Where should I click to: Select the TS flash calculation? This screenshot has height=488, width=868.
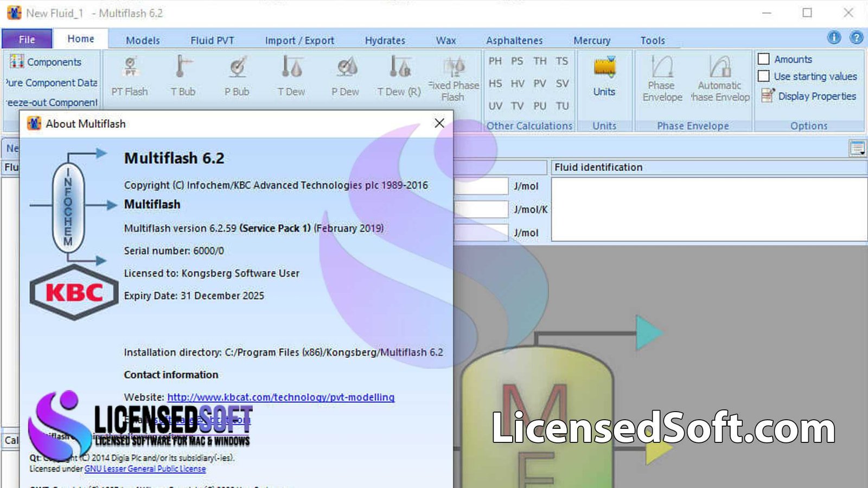[562, 61]
